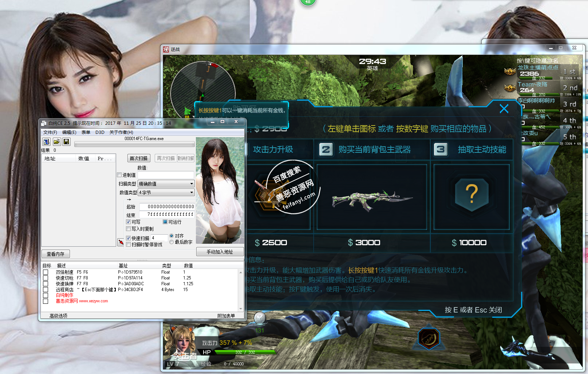
Task: Select the 最后数字 radio button
Action: point(171,242)
